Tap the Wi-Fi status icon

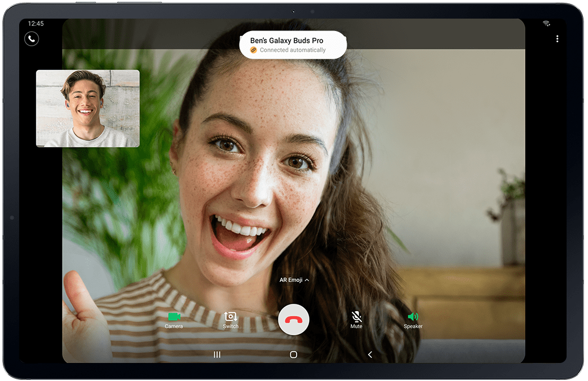(x=546, y=23)
